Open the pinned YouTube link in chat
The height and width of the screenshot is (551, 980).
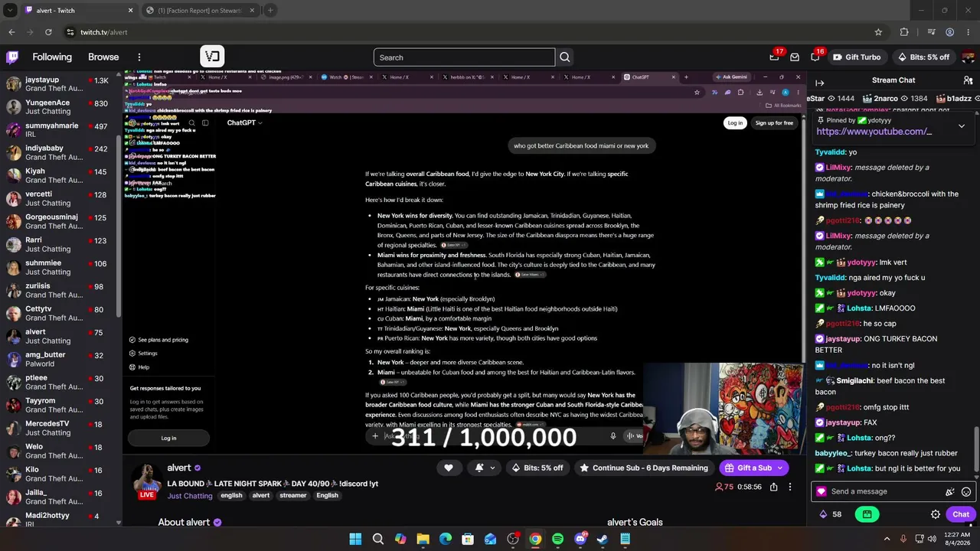(874, 132)
